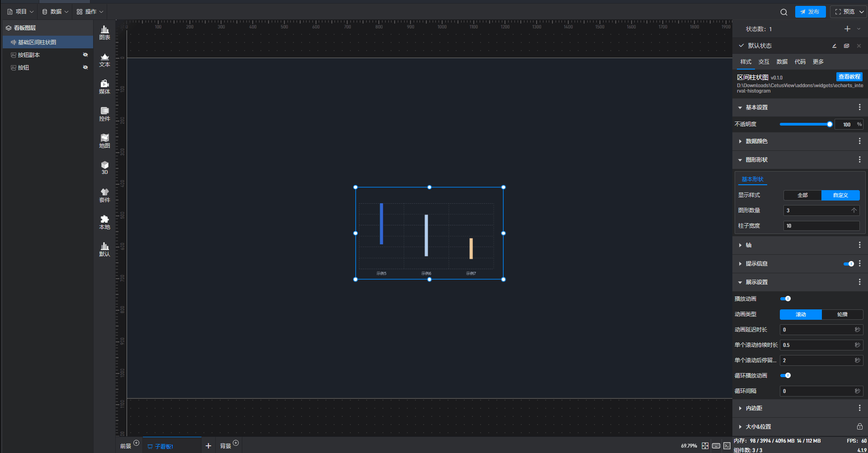Switch to the 数据 tab in properties panel
This screenshot has height=453, width=868.
click(x=782, y=62)
